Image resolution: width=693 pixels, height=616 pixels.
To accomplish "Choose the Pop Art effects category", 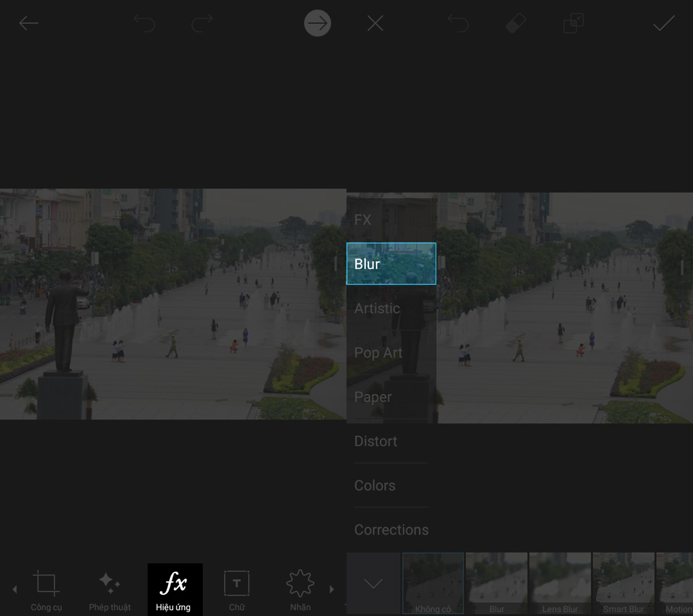I will coord(379,353).
